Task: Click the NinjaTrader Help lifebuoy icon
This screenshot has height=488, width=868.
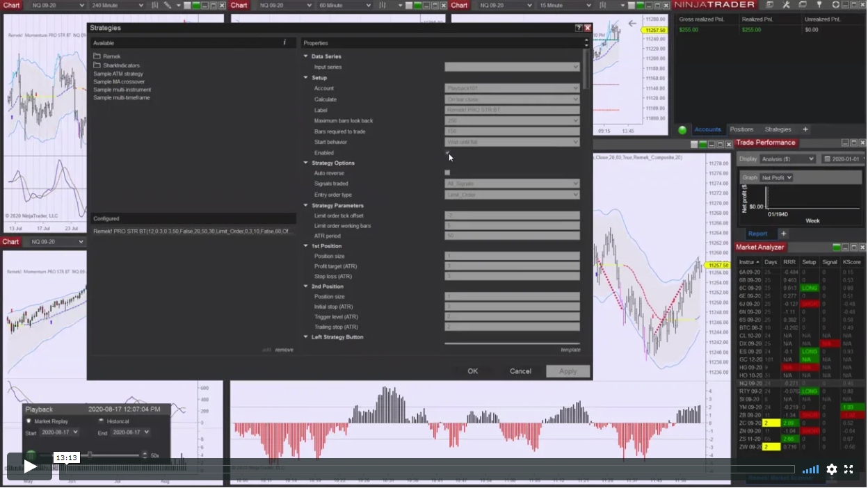Action: click(835, 5)
